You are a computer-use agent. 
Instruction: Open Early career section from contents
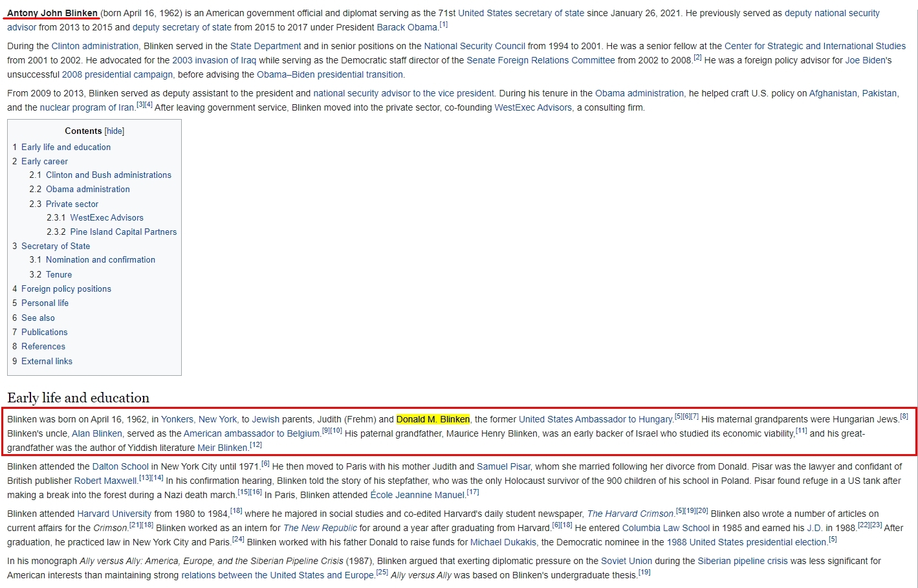(x=45, y=161)
